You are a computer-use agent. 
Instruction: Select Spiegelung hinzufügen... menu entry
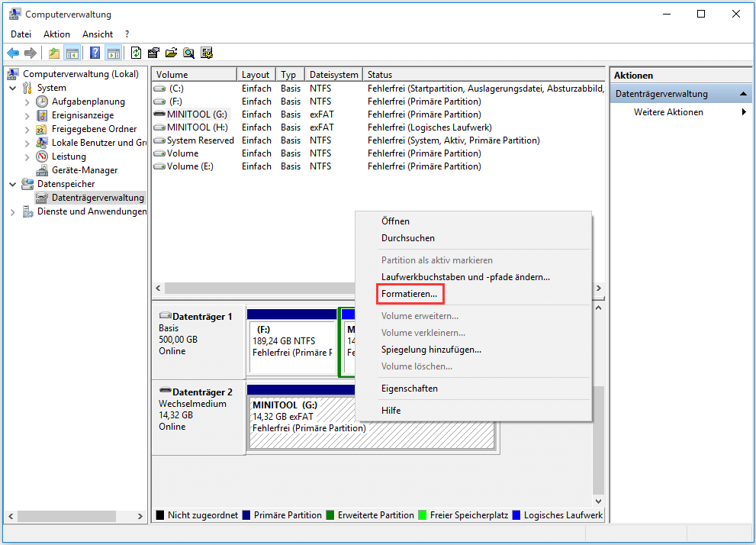tap(473, 350)
